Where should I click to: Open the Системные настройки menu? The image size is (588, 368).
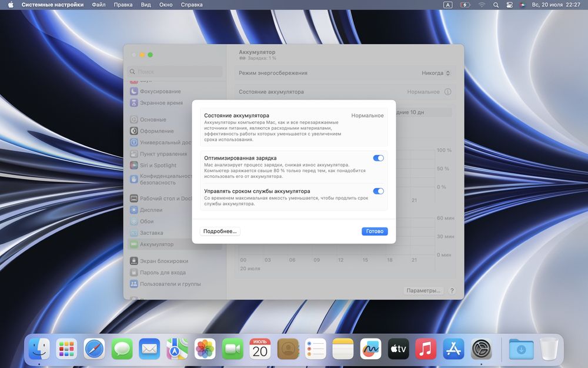pos(52,5)
